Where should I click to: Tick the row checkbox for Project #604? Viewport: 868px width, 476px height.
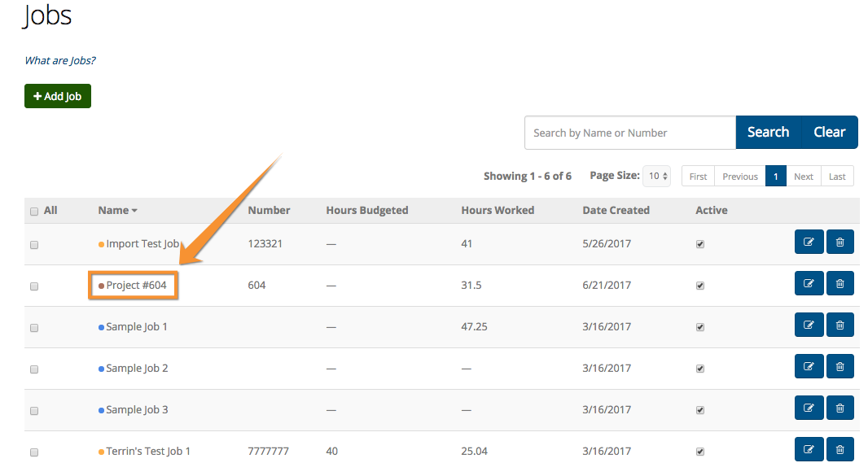tap(34, 286)
